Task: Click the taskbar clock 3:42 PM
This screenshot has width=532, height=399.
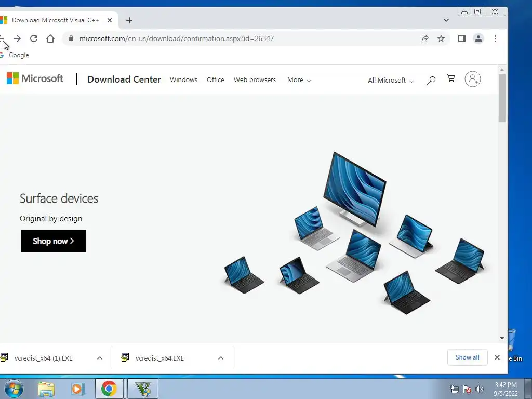Action: (x=506, y=389)
